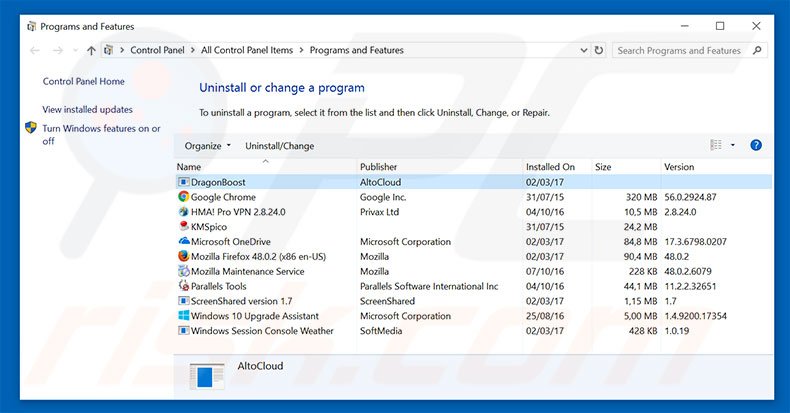
Task: Select the DragonBoost entry name
Action: (x=218, y=182)
